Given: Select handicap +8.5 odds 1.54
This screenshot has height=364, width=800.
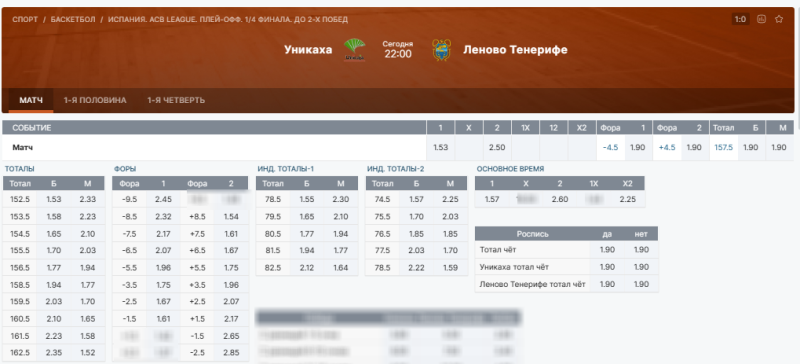Looking at the screenshot, I should 231,216.
